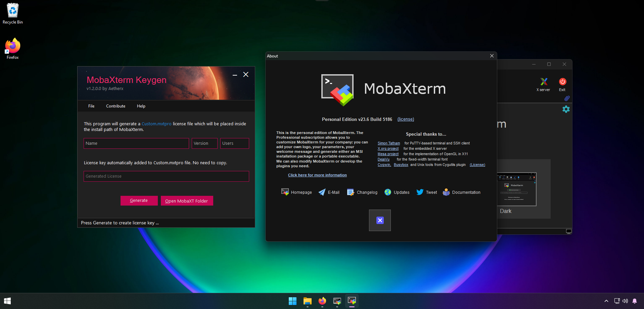Click the 'Press Generate to create license key' status text
644x309 pixels.
[x=120, y=223]
